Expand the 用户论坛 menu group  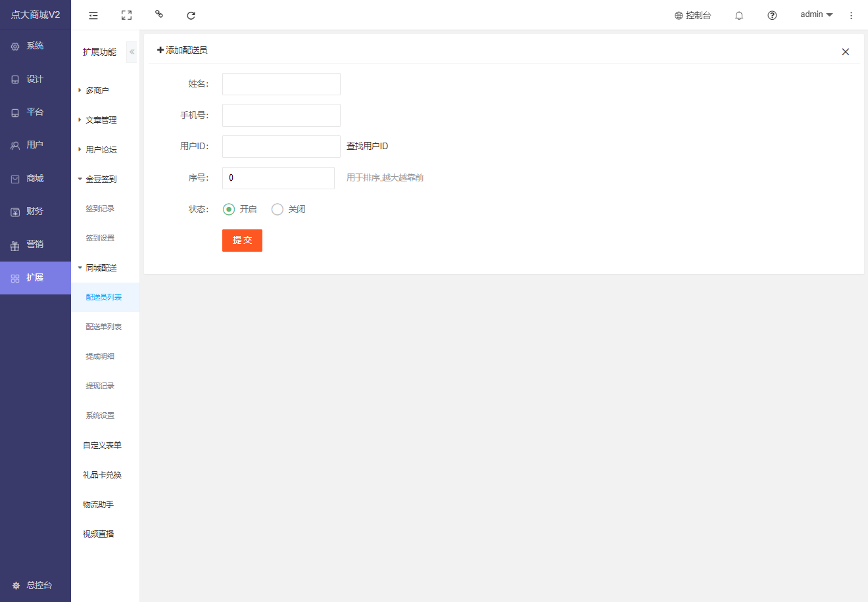pyautogui.click(x=105, y=149)
